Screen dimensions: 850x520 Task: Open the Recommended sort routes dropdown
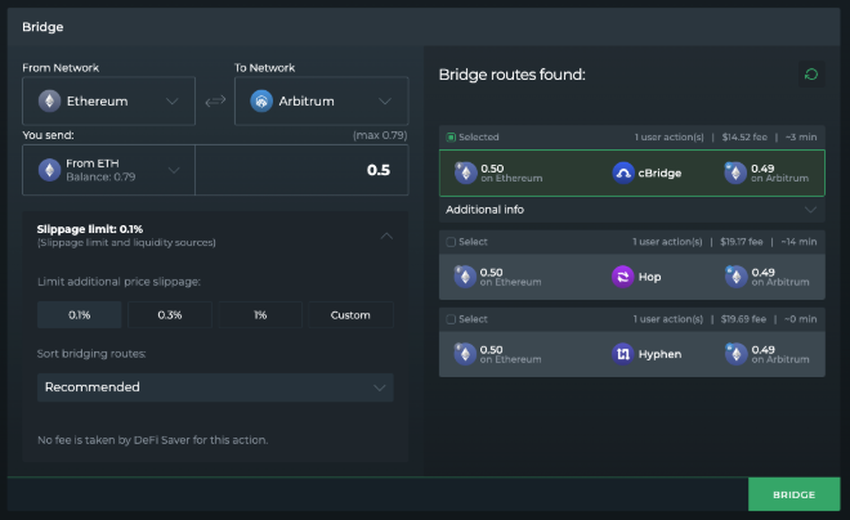pos(215,387)
